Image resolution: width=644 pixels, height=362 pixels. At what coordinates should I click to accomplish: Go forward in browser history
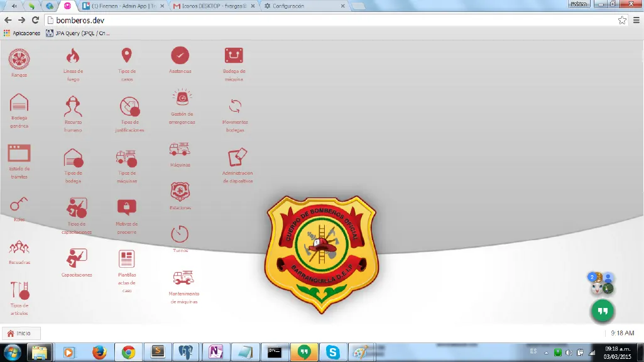(x=21, y=19)
